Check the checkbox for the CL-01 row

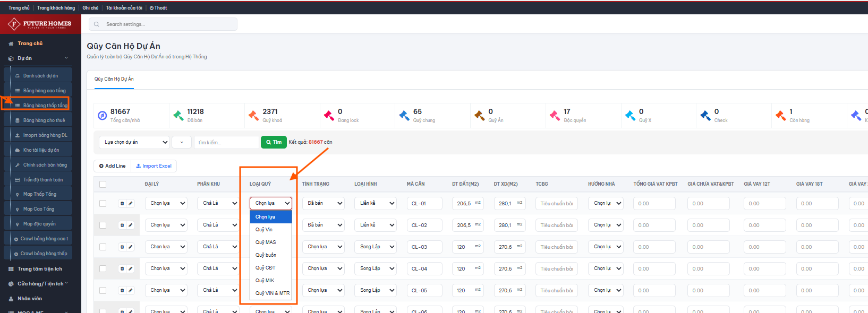tap(103, 203)
